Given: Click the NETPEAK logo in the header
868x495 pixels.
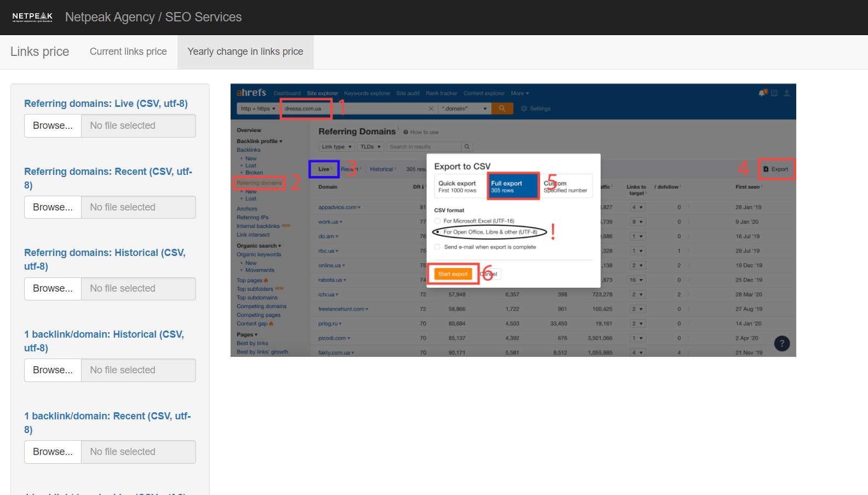Looking at the screenshot, I should [x=32, y=17].
